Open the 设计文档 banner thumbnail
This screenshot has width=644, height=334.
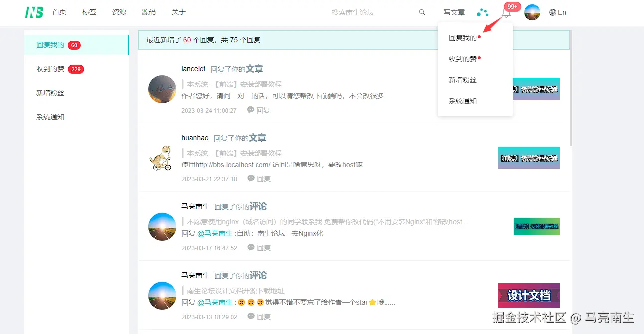tap(528, 295)
